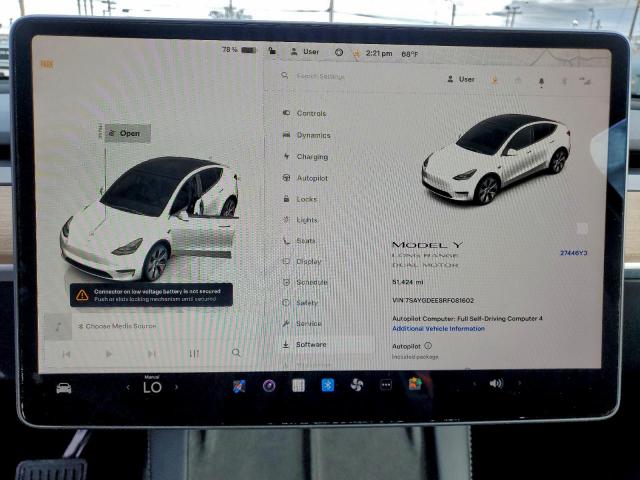Skip to previous media track

(x=67, y=354)
